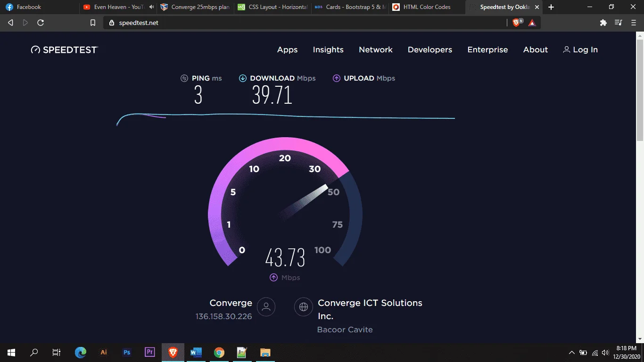The image size is (644, 362).
Task: Open Google Chrome from the taskbar
Action: coord(219,352)
